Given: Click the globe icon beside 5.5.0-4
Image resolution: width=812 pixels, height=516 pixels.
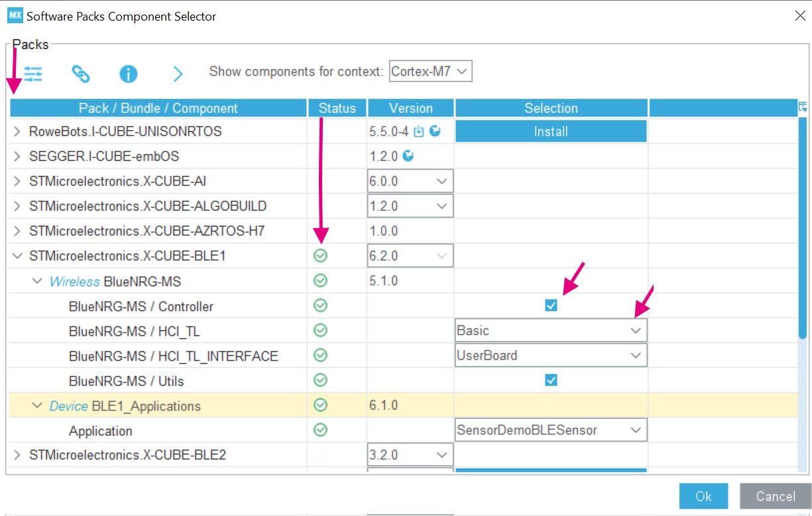Looking at the screenshot, I should pos(435,131).
